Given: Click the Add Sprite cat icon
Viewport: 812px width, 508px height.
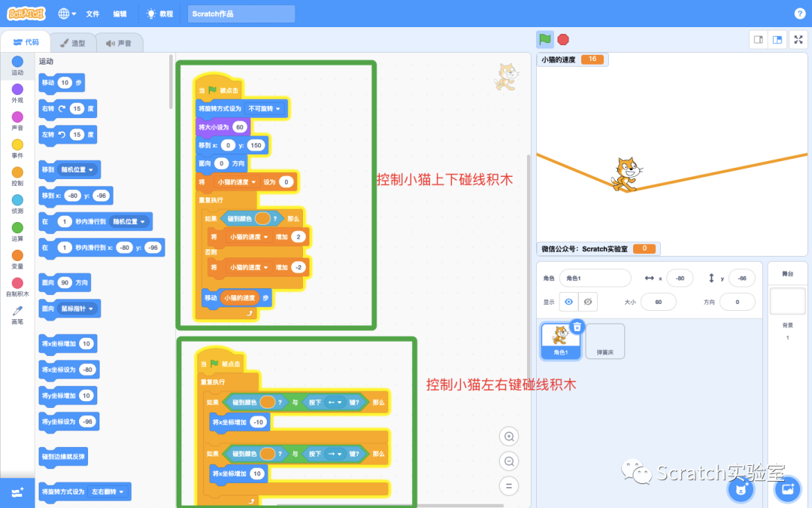Looking at the screenshot, I should pos(741,489).
